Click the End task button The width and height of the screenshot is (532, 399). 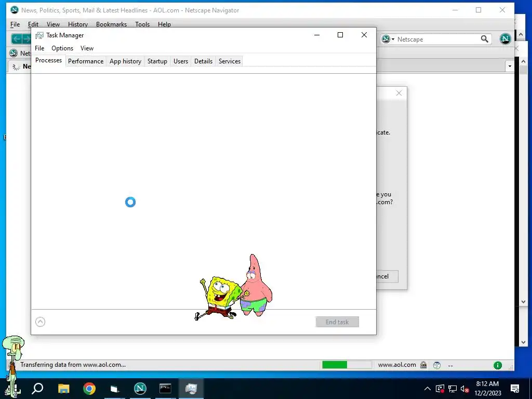[x=337, y=322]
